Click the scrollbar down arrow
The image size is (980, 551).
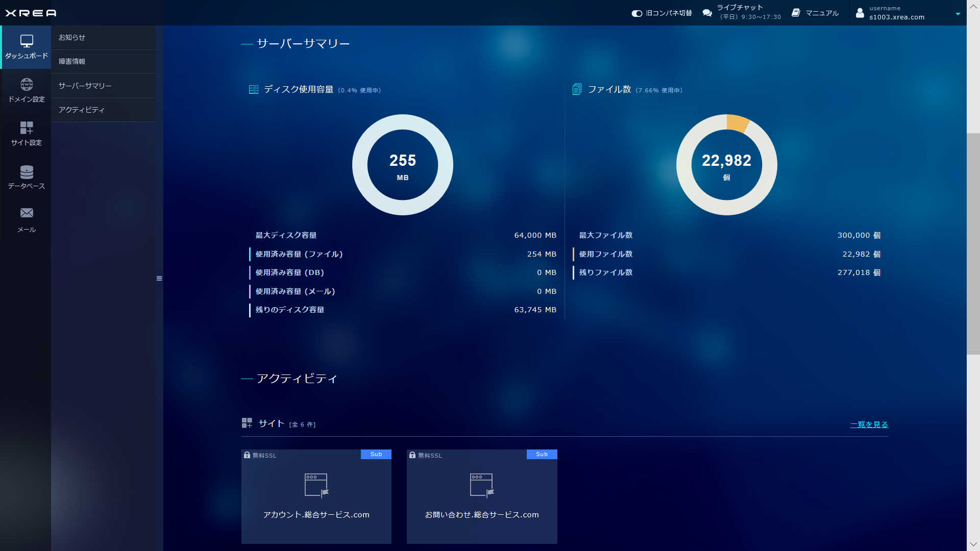pyautogui.click(x=973, y=544)
